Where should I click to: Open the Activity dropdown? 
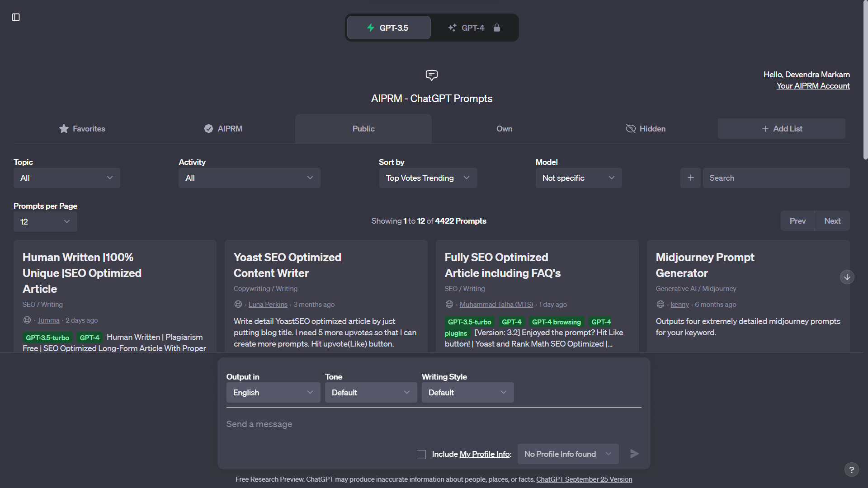click(x=250, y=178)
